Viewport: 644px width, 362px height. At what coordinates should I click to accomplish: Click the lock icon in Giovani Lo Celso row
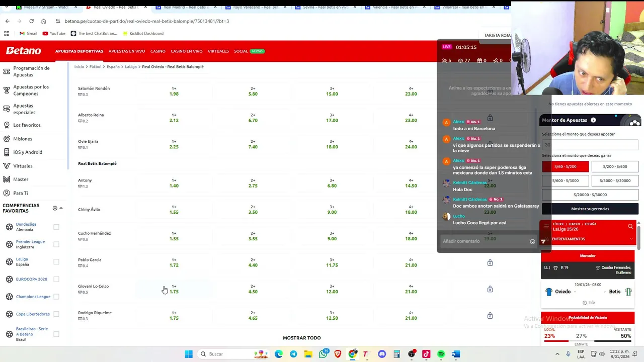490,289
